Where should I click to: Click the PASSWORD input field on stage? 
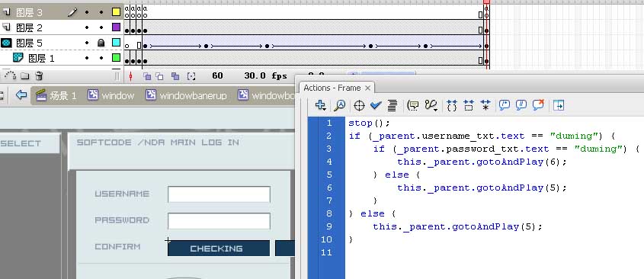[219, 221]
